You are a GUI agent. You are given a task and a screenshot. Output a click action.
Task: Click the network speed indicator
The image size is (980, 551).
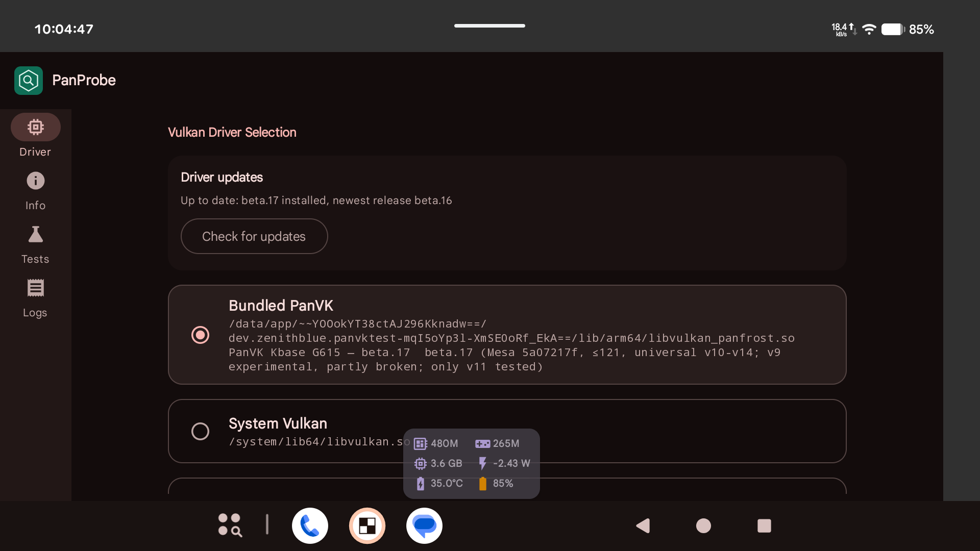(844, 29)
